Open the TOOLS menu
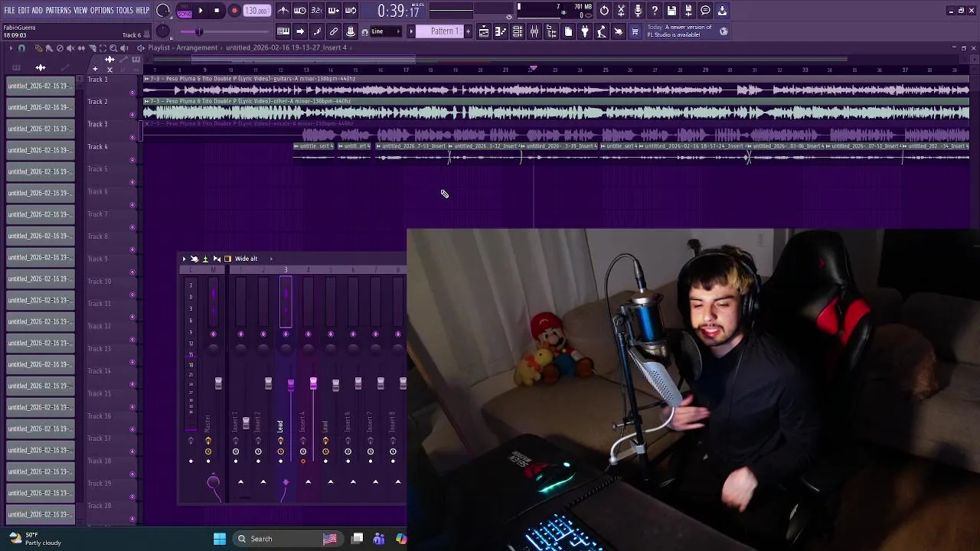Screen dimensions: 980x551 point(125,10)
